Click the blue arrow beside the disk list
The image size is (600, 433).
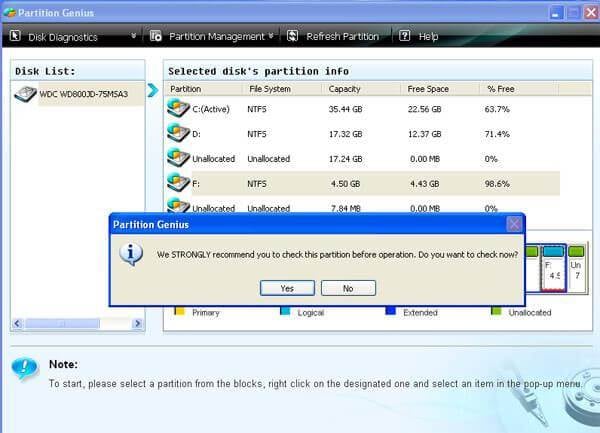[x=153, y=90]
